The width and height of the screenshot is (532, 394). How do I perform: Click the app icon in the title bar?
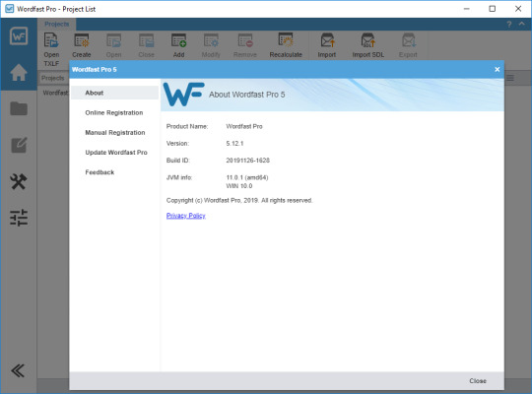point(10,9)
